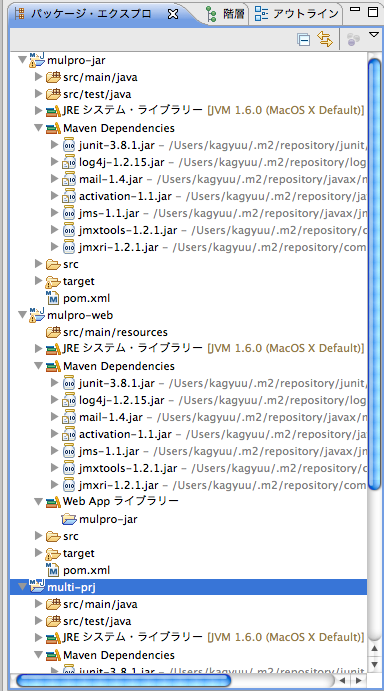Click jmxri-1.2.1.jar icon in mulpro-jar
The height and width of the screenshot is (691, 384).
point(69,247)
